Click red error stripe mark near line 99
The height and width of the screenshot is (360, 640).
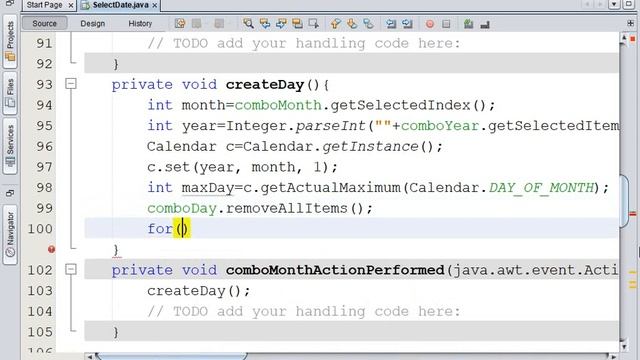[633, 213]
